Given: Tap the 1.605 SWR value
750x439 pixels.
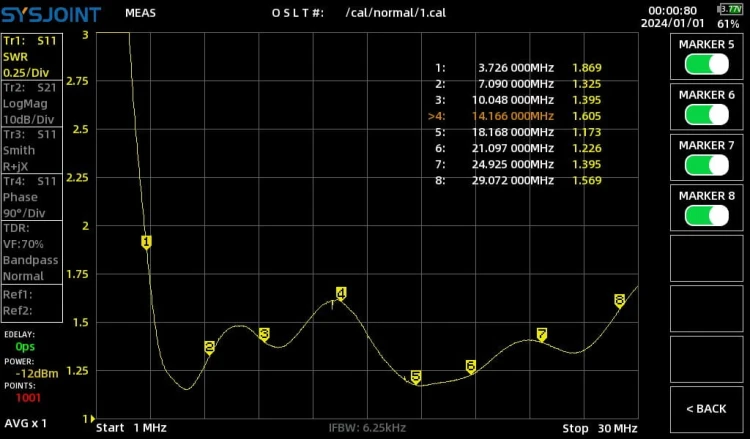Looking at the screenshot, I should pyautogui.click(x=587, y=116).
